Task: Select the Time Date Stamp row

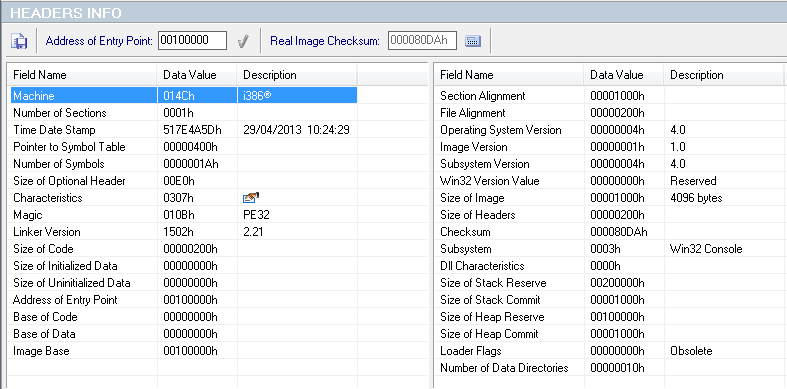Action: pos(184,129)
